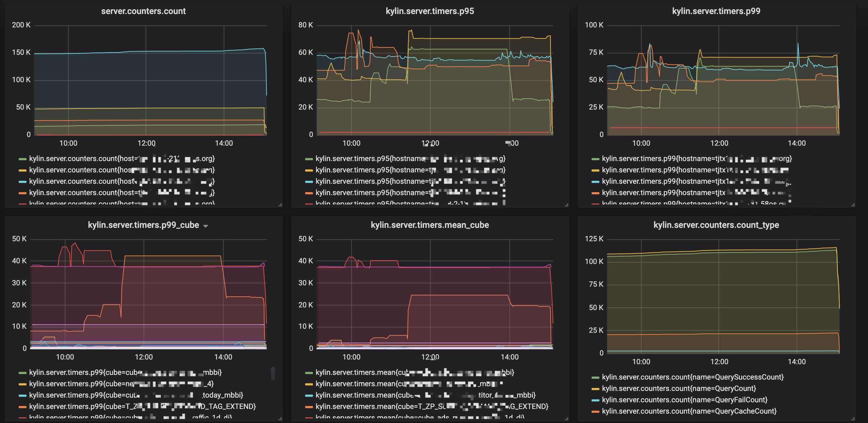This screenshot has width=868, height=423.
Task: Click QuerySuccessCount legend label
Action: click(692, 377)
